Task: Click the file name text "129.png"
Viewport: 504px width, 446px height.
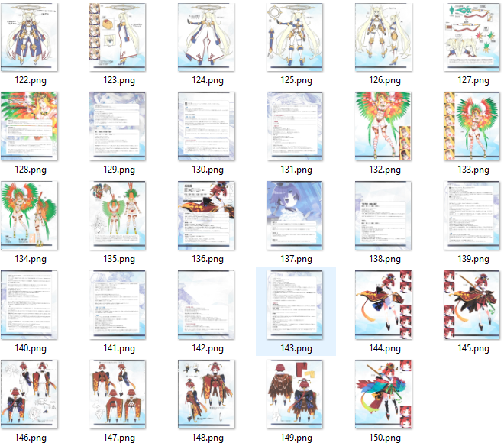Action: [119, 170]
